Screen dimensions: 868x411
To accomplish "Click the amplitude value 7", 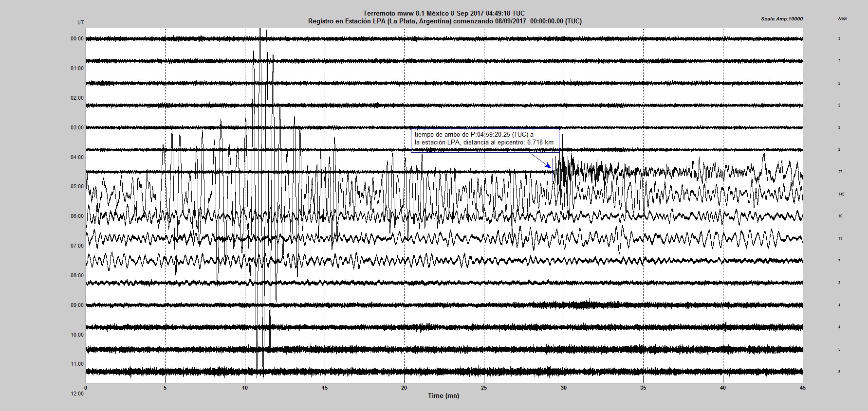I will click(839, 261).
